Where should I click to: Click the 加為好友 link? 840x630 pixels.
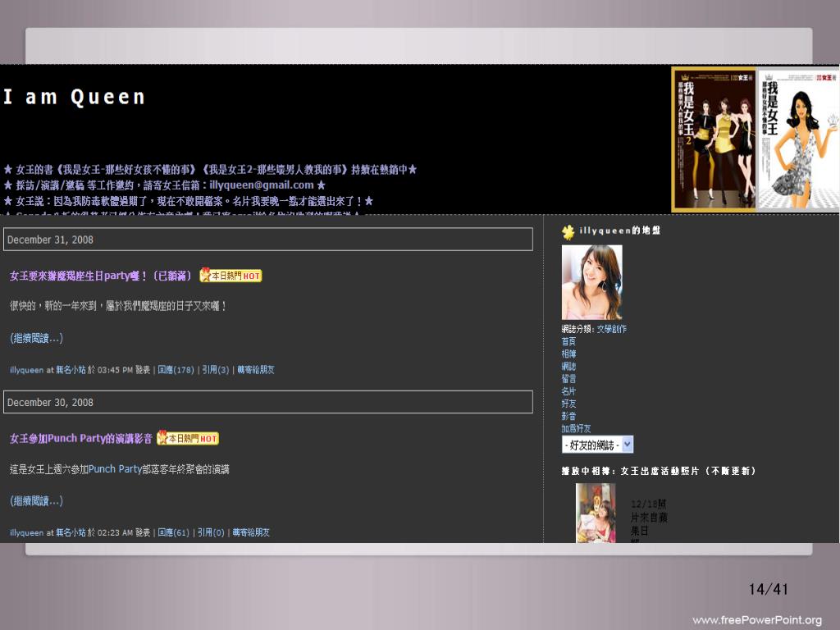click(x=576, y=428)
